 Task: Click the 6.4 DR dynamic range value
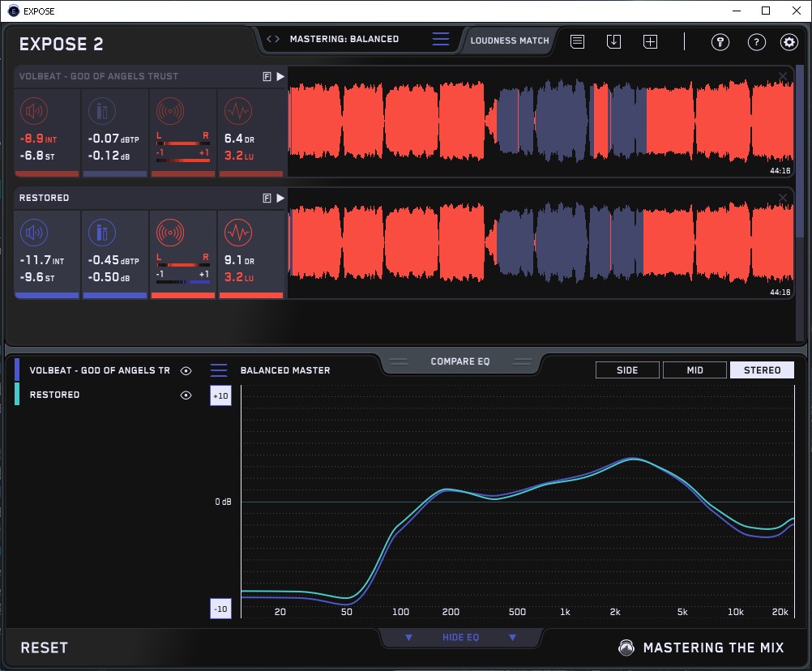pyautogui.click(x=239, y=139)
